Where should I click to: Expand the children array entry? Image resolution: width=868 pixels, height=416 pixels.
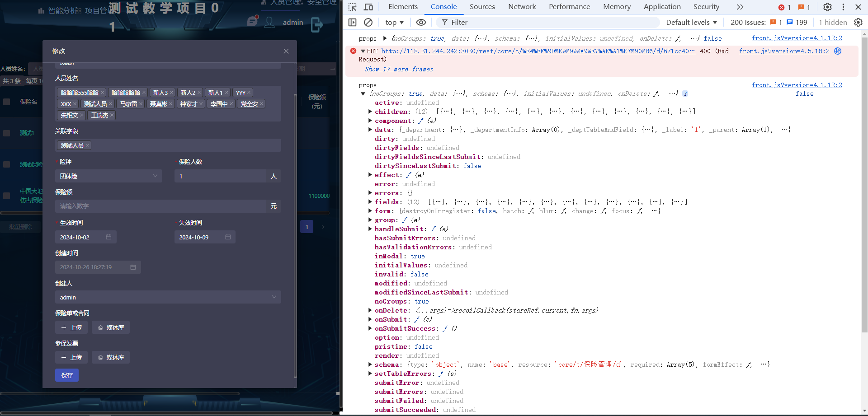370,112
